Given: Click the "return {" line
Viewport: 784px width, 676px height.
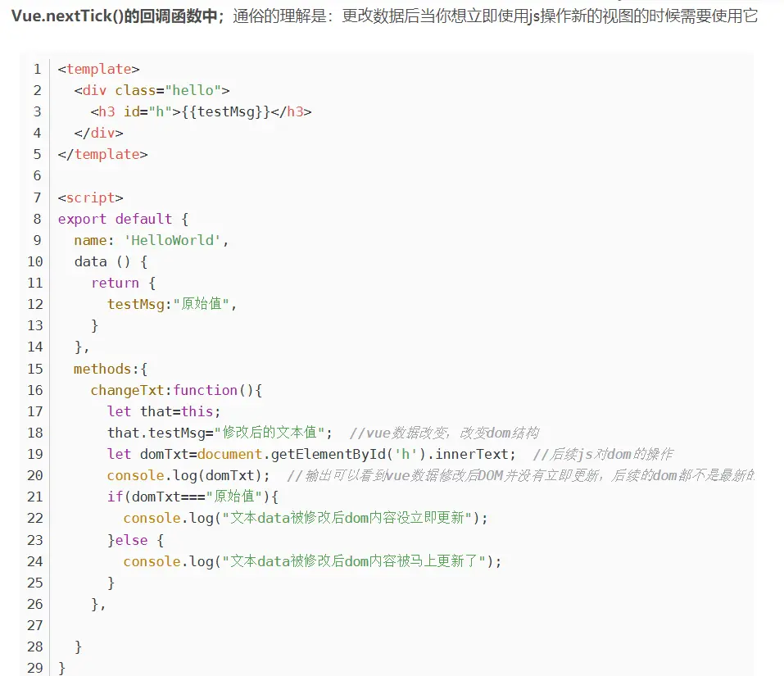Looking at the screenshot, I should 124,283.
